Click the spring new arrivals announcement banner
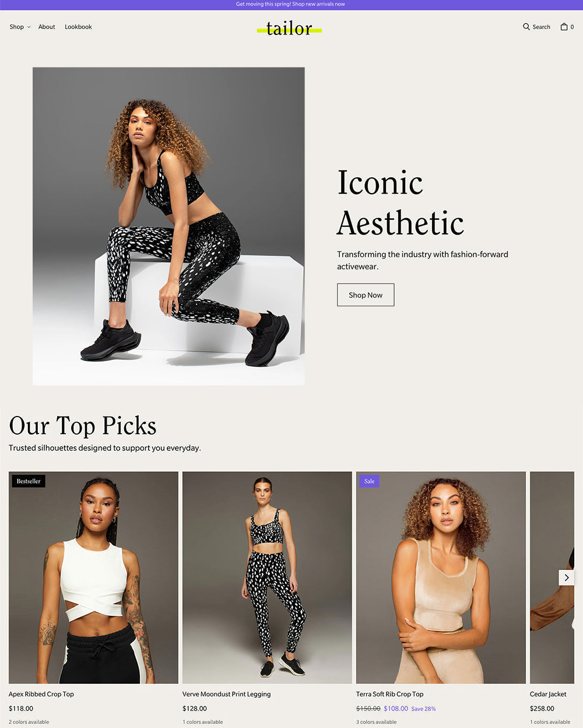 pyautogui.click(x=290, y=4)
